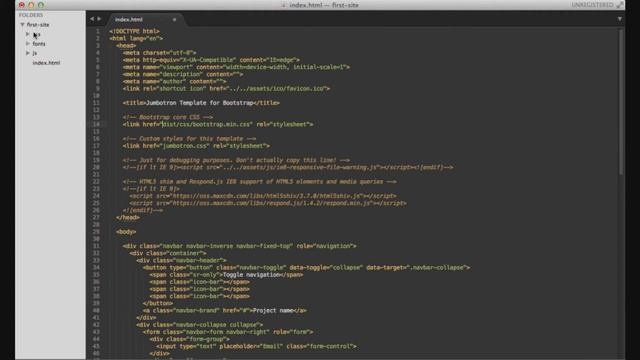Click the navbar-toggle button line

click(x=307, y=267)
